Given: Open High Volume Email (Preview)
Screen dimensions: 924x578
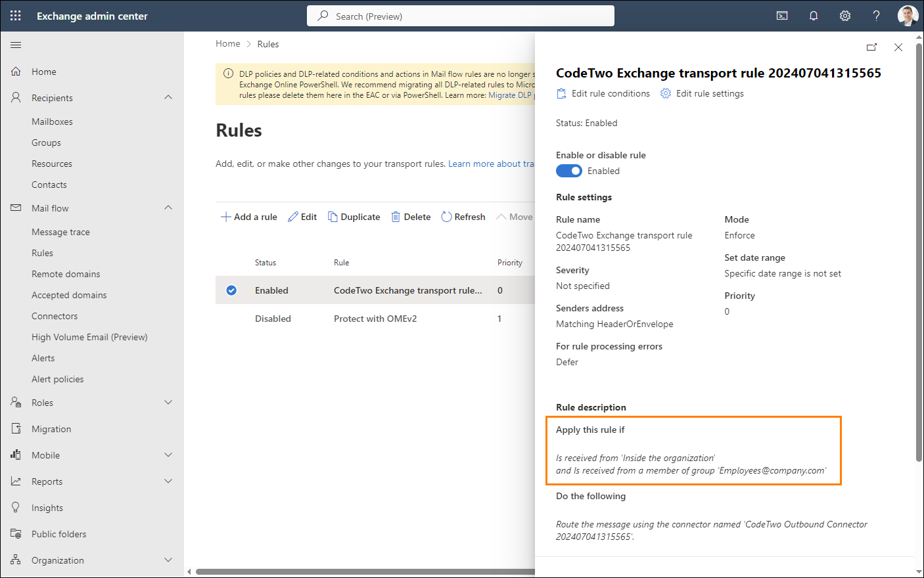Looking at the screenshot, I should pos(89,337).
